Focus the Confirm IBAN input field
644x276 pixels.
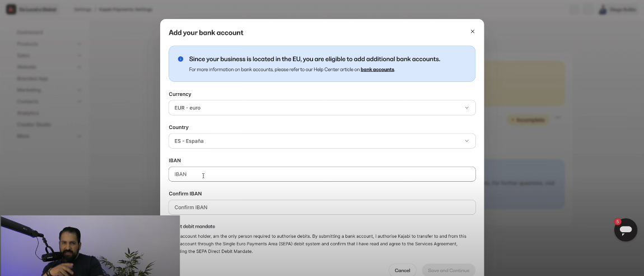[322, 208]
